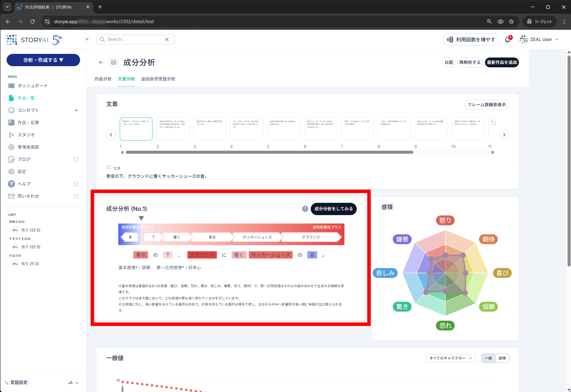Collapse the sidebar with the double-chevron icon
The height and width of the screenshot is (392, 571).
(87, 39)
